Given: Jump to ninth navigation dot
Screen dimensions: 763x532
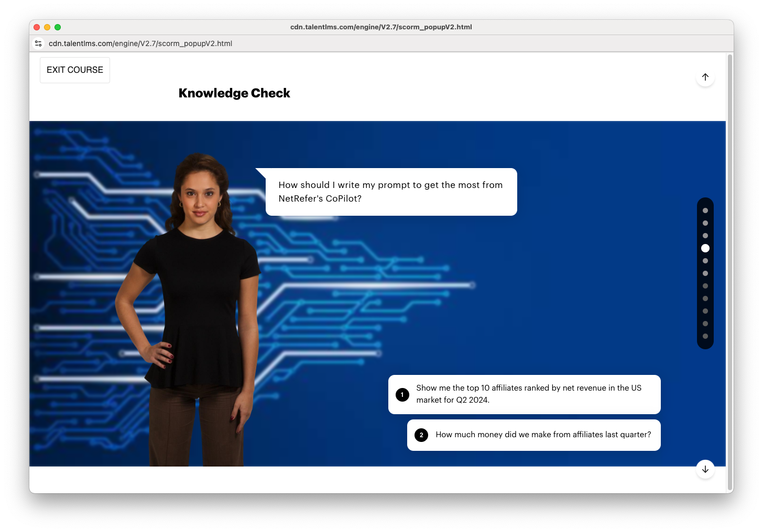Looking at the screenshot, I should (705, 311).
